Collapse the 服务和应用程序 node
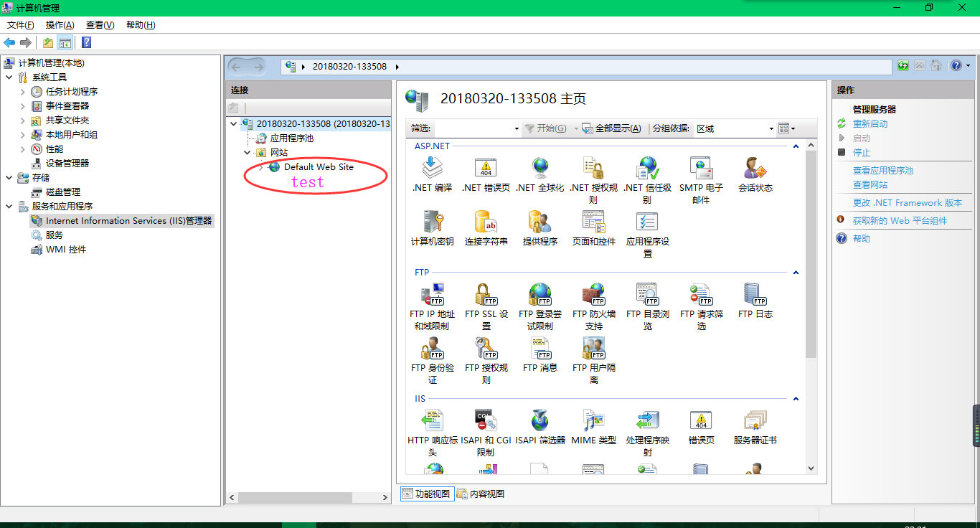980x528 pixels. click(x=9, y=206)
